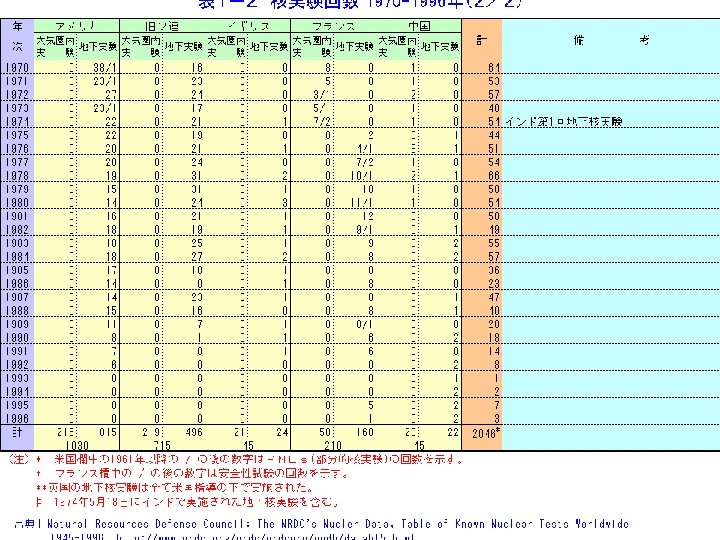Screen dimensions: 720x540
Task: Select the 1980 year row label
Action: pos(17,202)
